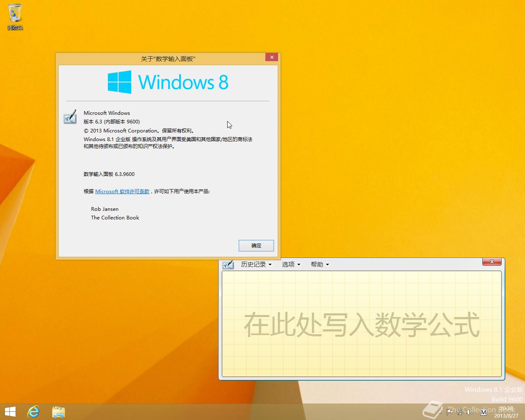This screenshot has width=525, height=420.
Task: Click the '数学输入面板 6.3.9600' version text
Action: coord(109,174)
